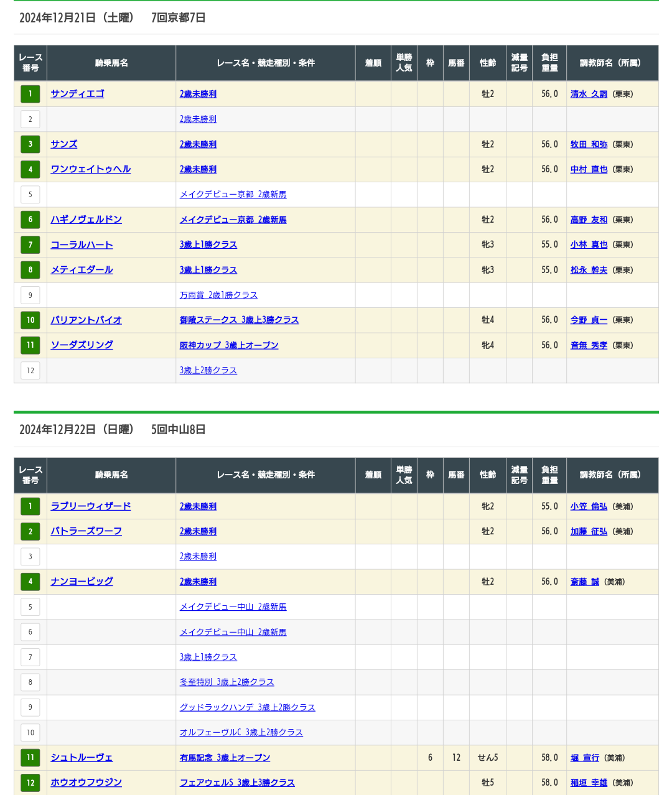The height and width of the screenshot is (795, 672).
Task: Open horse link サンディエゴ
Action: pyautogui.click(x=77, y=94)
